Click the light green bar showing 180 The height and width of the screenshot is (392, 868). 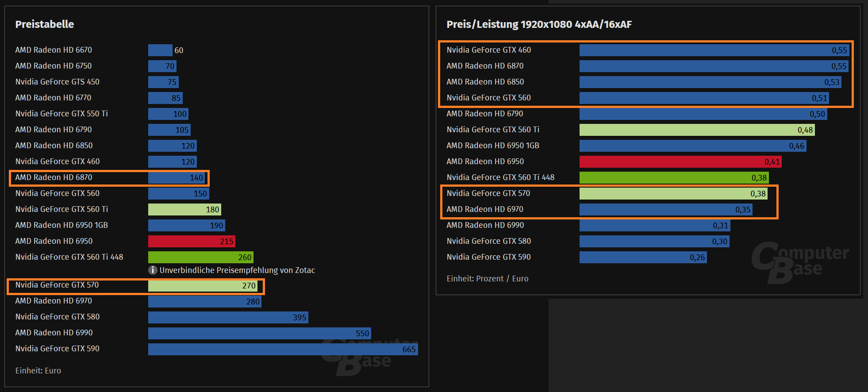[184, 209]
